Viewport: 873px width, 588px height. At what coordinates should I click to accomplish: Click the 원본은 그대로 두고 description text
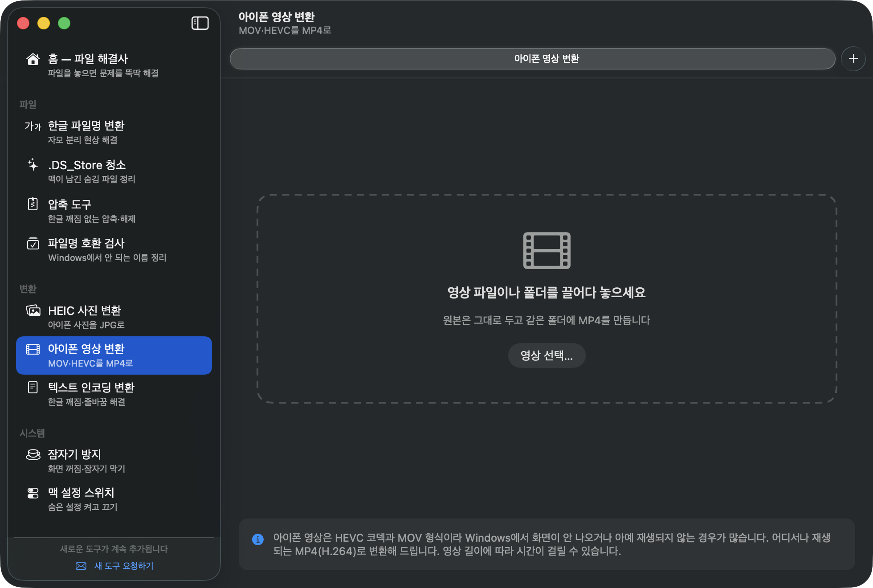click(x=547, y=320)
